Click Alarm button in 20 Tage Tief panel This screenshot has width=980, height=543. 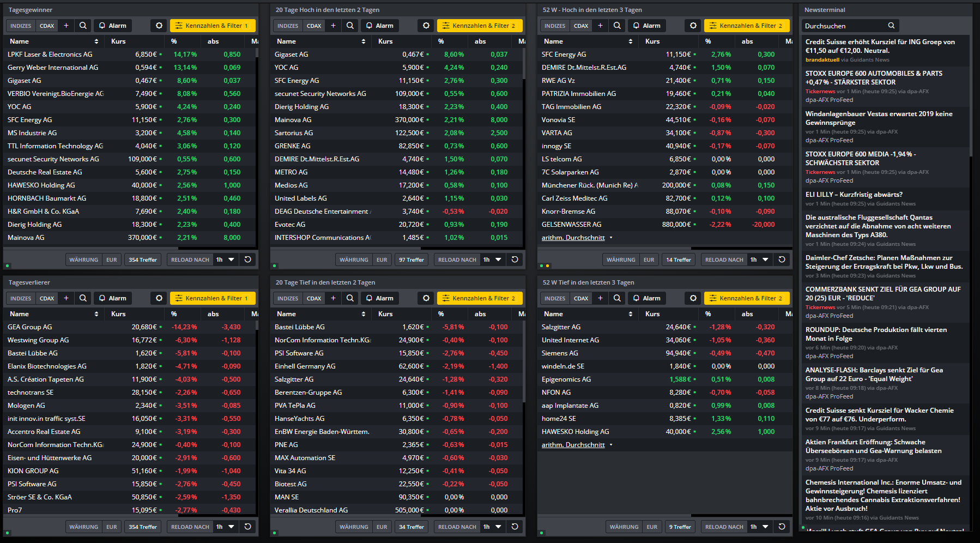(x=379, y=298)
